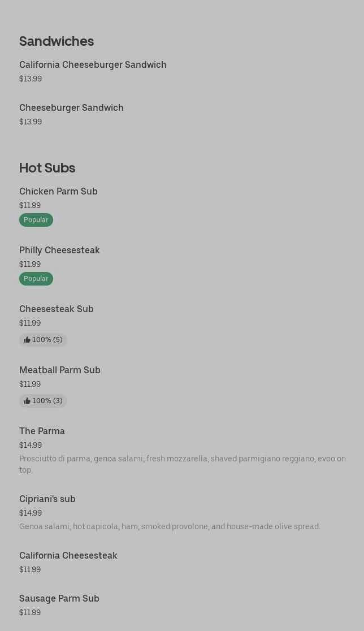Choose the California Cheesesteak item

click(x=68, y=556)
